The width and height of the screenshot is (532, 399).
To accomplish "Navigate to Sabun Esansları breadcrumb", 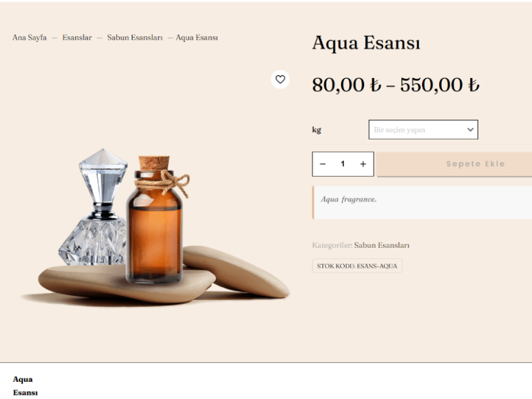I will click(135, 37).
